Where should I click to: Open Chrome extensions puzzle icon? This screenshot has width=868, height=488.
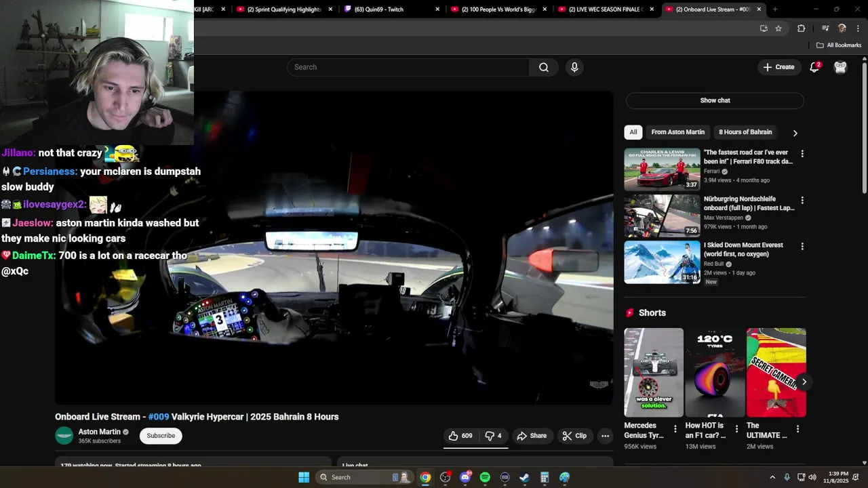click(x=801, y=28)
